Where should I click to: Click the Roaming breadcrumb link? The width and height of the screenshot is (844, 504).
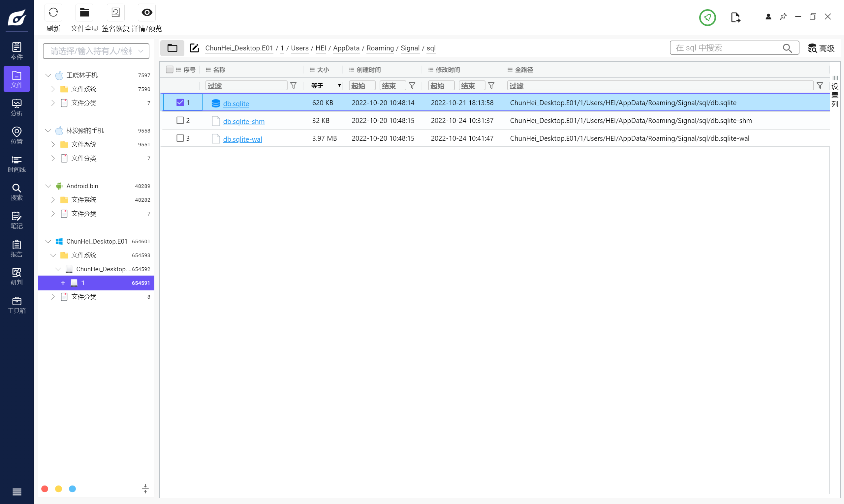pyautogui.click(x=380, y=48)
